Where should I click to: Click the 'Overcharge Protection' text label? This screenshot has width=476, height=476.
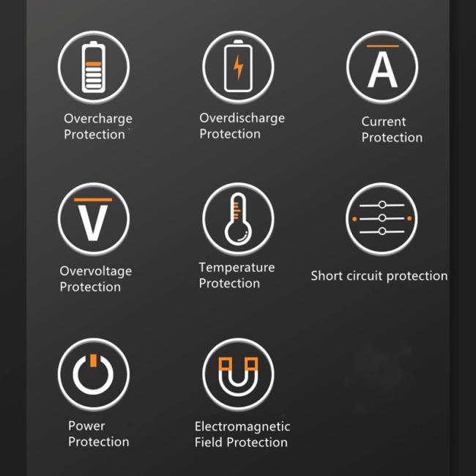pos(98,127)
